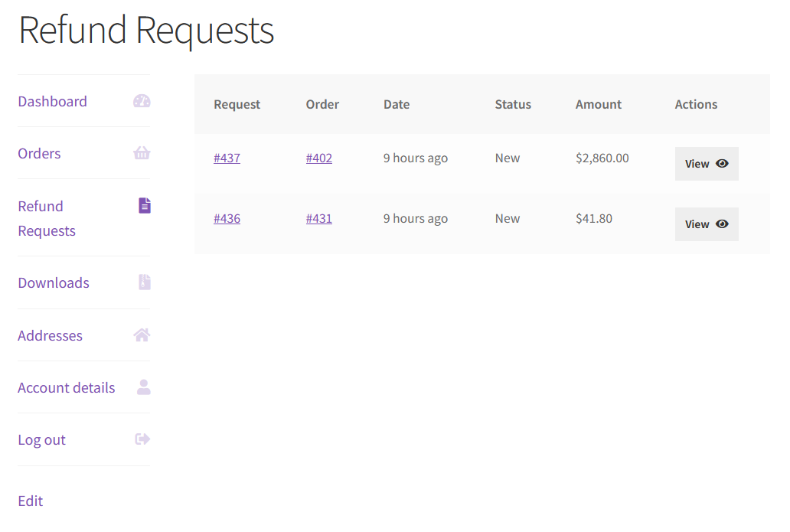
Task: Open the Orders section from the sidebar
Action: (39, 153)
